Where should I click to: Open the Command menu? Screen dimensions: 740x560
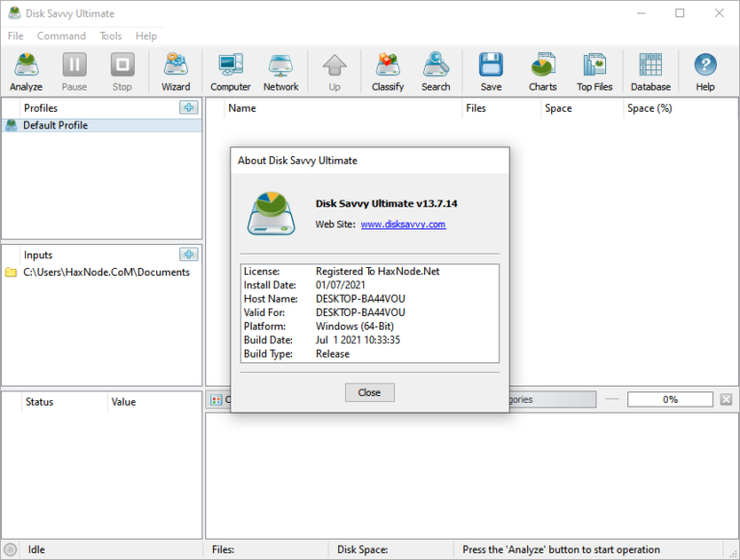coord(62,36)
